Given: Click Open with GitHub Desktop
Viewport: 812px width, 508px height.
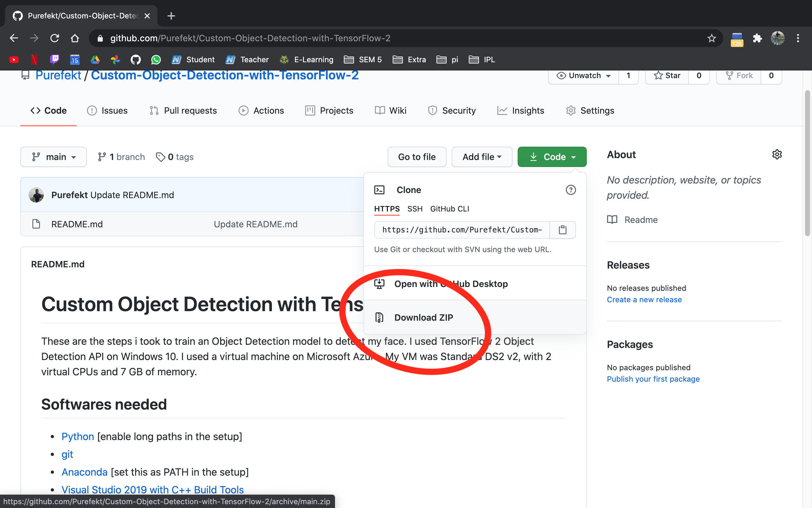Looking at the screenshot, I should 475,284.
